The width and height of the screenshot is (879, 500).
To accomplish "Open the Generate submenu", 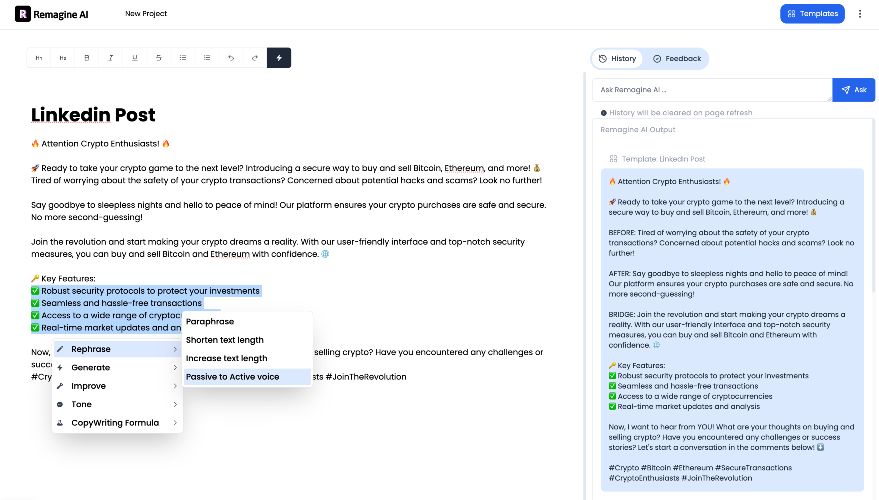I will click(x=117, y=368).
